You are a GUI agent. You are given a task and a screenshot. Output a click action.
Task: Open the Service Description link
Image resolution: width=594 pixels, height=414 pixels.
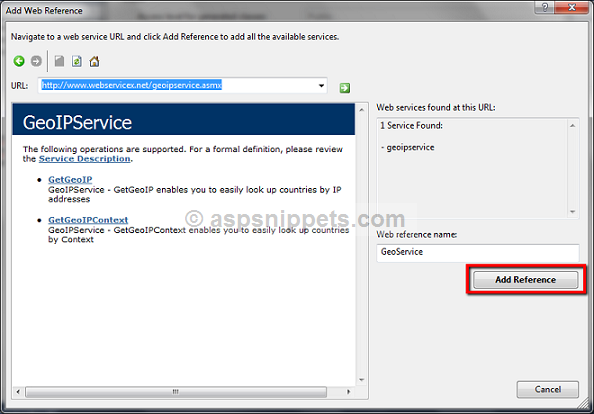pyautogui.click(x=84, y=159)
